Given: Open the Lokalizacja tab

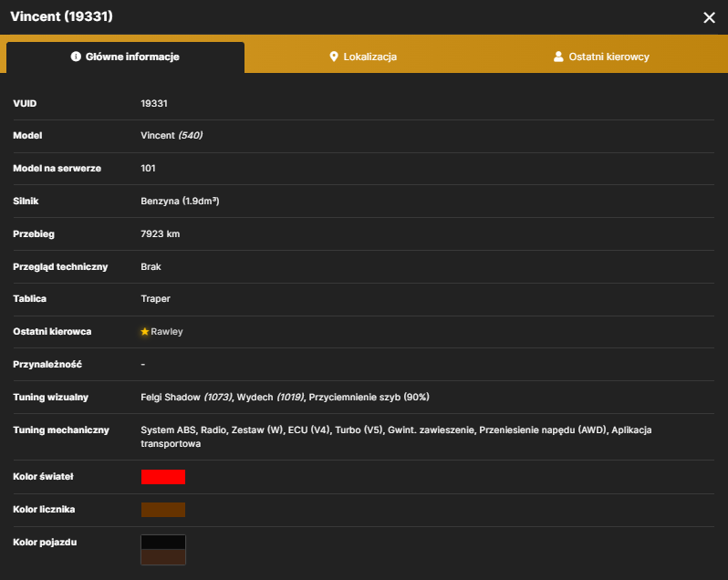Looking at the screenshot, I should click(363, 57).
